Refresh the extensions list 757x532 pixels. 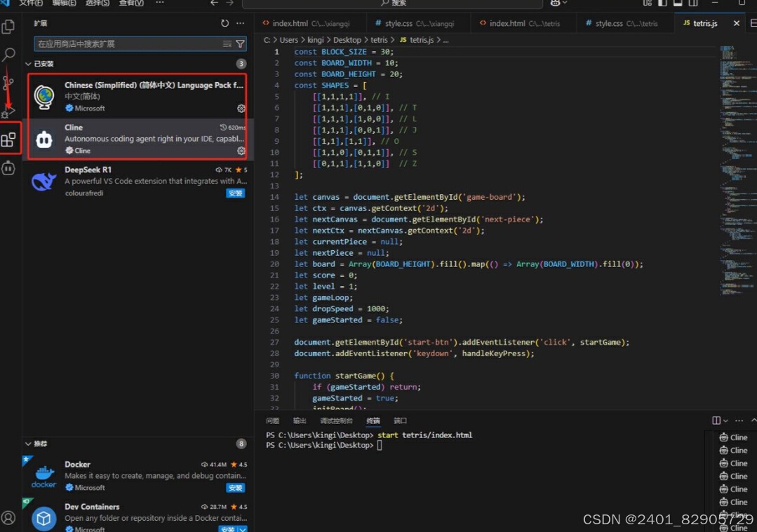tap(225, 23)
